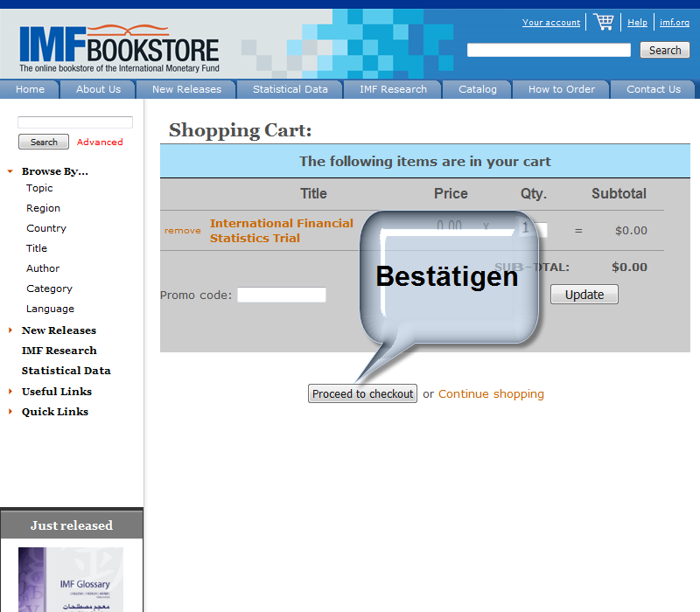Expand the Useful Links sidebar section
Image resolution: width=700 pixels, height=612 pixels.
point(10,392)
